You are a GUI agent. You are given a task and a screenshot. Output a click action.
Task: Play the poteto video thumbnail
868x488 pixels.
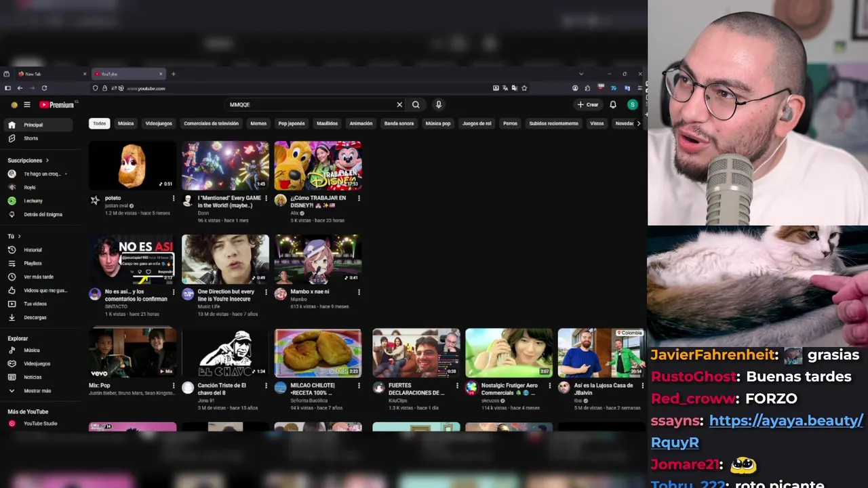[132, 165]
